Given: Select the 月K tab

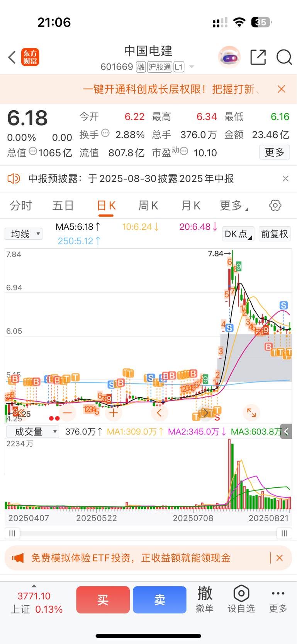Looking at the screenshot, I should pyautogui.click(x=191, y=205).
